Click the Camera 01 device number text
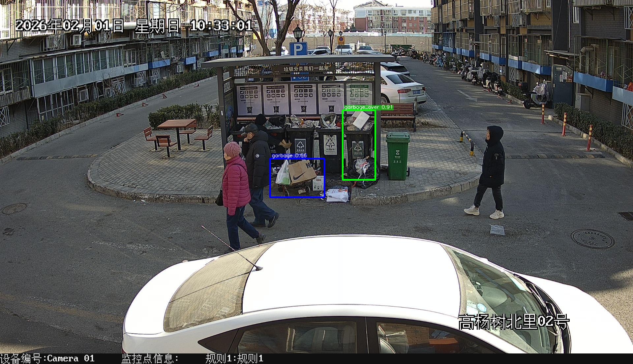Image resolution: width=633 pixels, height=364 pixels. tap(71, 359)
